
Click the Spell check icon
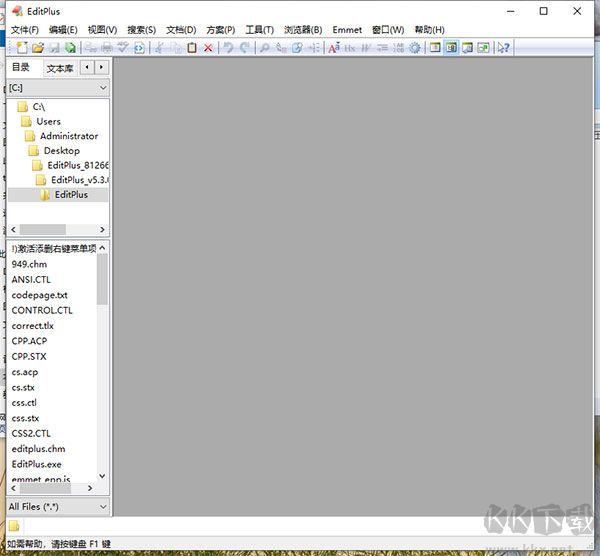coord(123,48)
